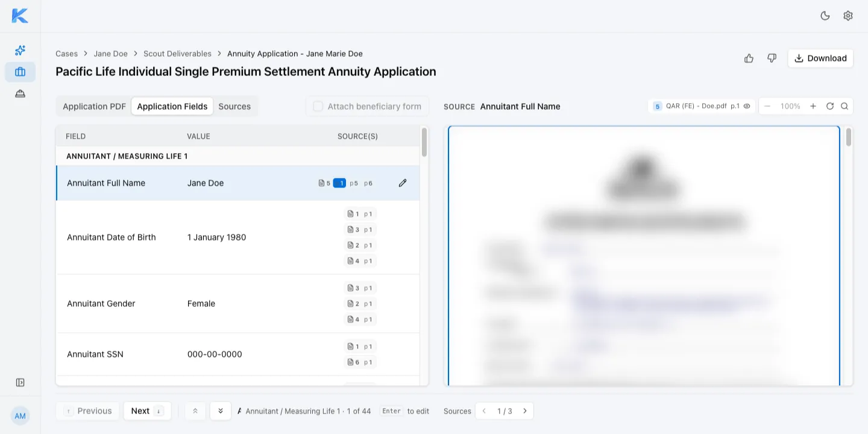This screenshot has width=868, height=434.
Task: Click the VALUE column header
Action: [x=198, y=136]
